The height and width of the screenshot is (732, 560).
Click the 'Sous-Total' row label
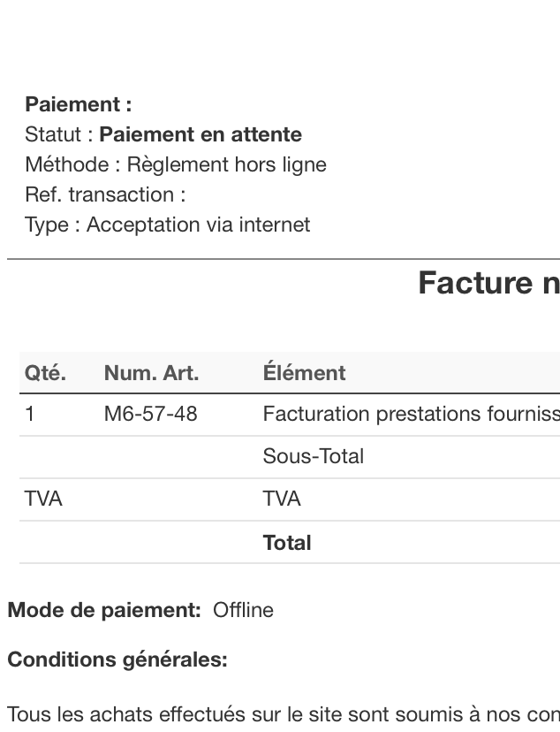(314, 456)
